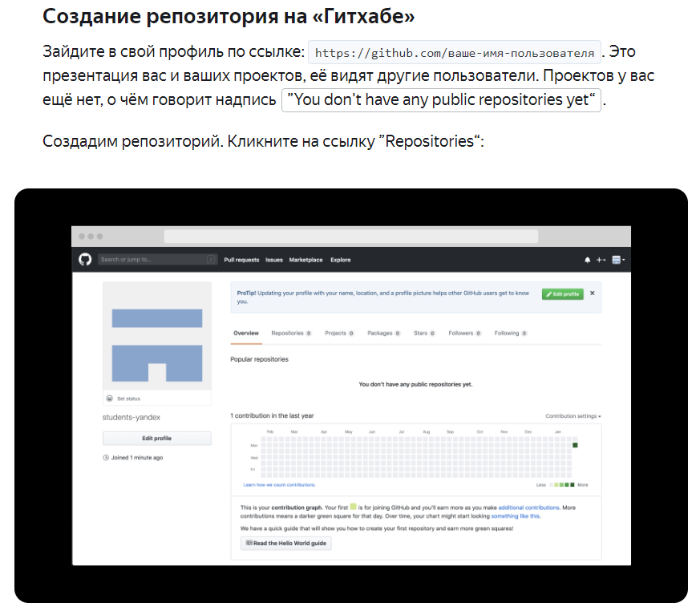View the Following tab
This screenshot has width=700, height=611.
pyautogui.click(x=511, y=334)
